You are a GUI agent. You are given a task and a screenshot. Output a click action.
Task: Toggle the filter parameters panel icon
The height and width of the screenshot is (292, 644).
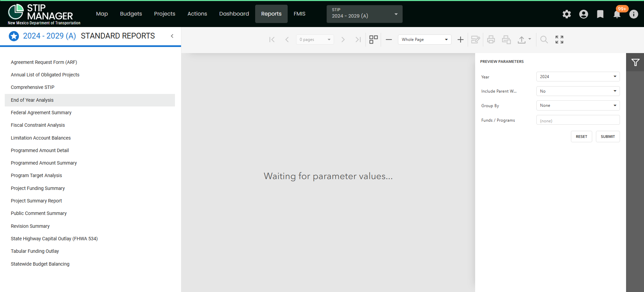click(635, 62)
